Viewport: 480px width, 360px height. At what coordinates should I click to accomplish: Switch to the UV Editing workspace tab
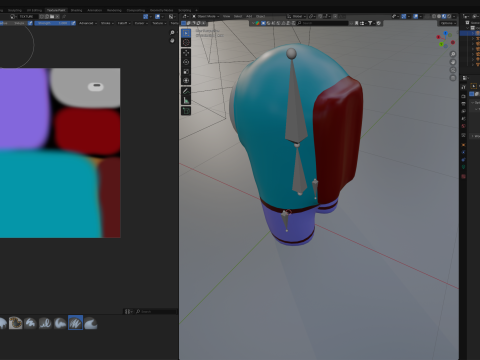(34, 10)
